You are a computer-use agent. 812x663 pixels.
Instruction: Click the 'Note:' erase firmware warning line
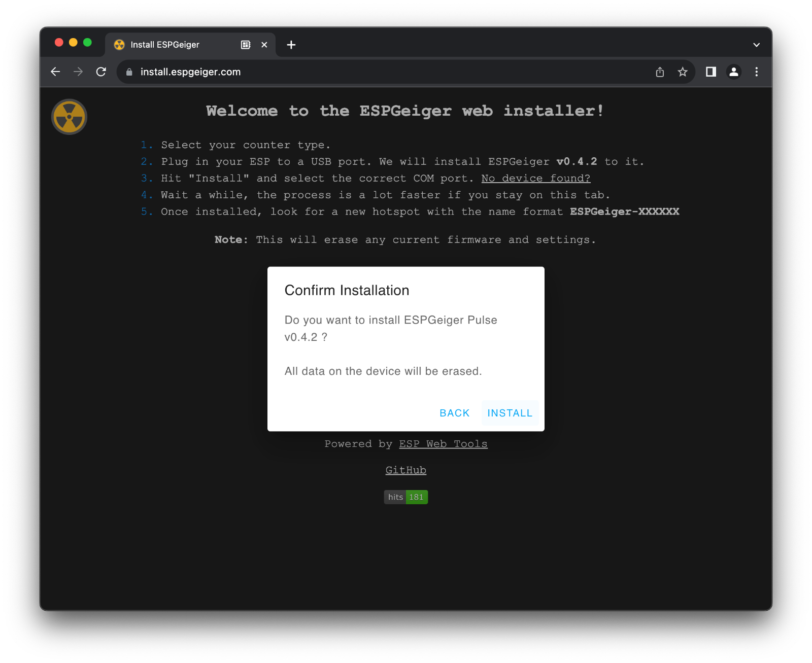pyautogui.click(x=405, y=239)
